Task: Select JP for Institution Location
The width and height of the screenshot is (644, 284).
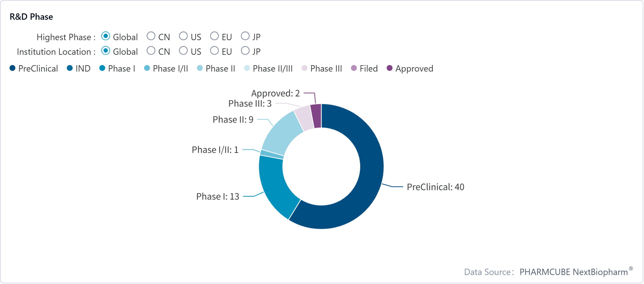Action: pyautogui.click(x=245, y=51)
